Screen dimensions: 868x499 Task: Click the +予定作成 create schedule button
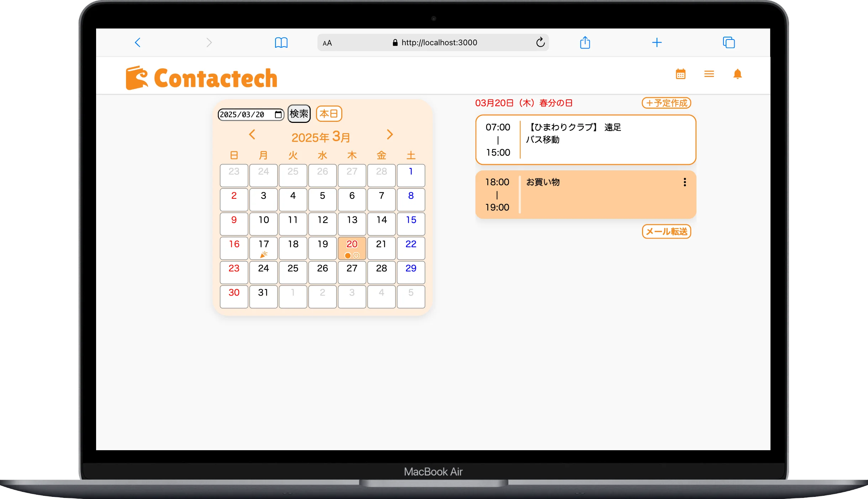click(x=666, y=103)
